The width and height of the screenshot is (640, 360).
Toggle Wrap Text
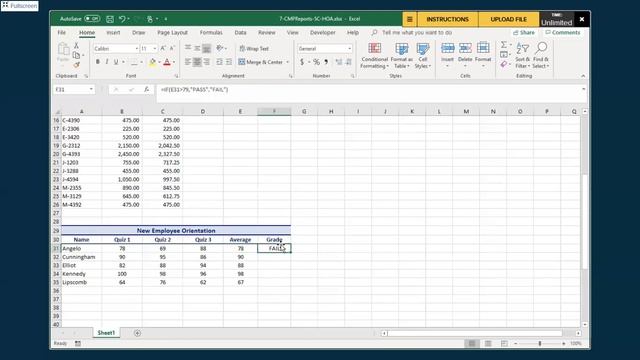pyautogui.click(x=254, y=49)
